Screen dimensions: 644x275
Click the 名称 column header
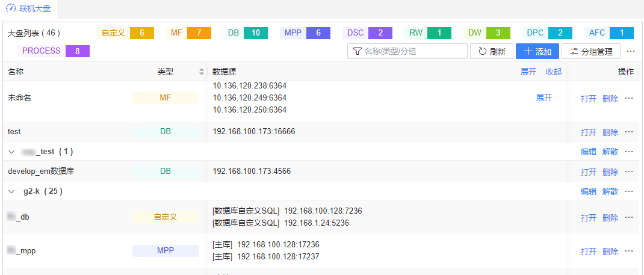click(16, 72)
